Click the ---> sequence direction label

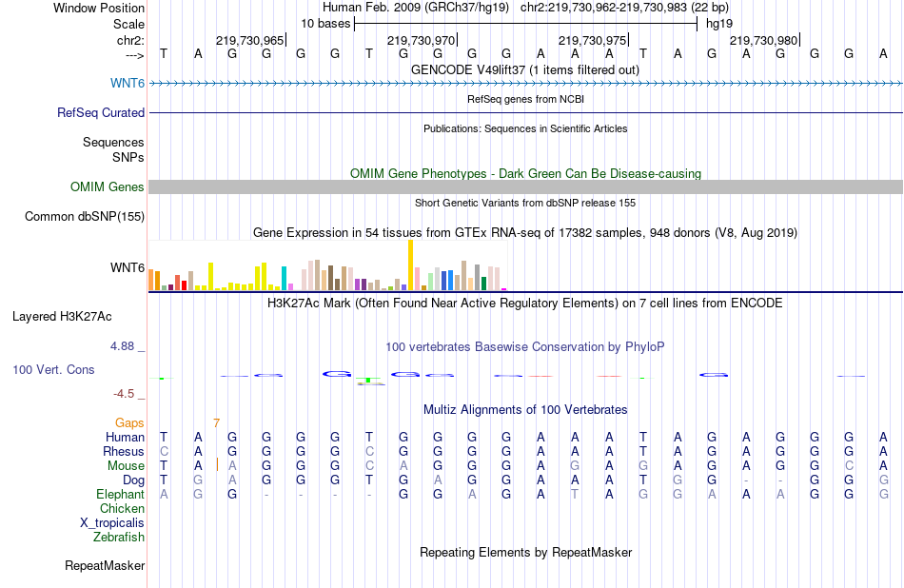[x=135, y=55]
